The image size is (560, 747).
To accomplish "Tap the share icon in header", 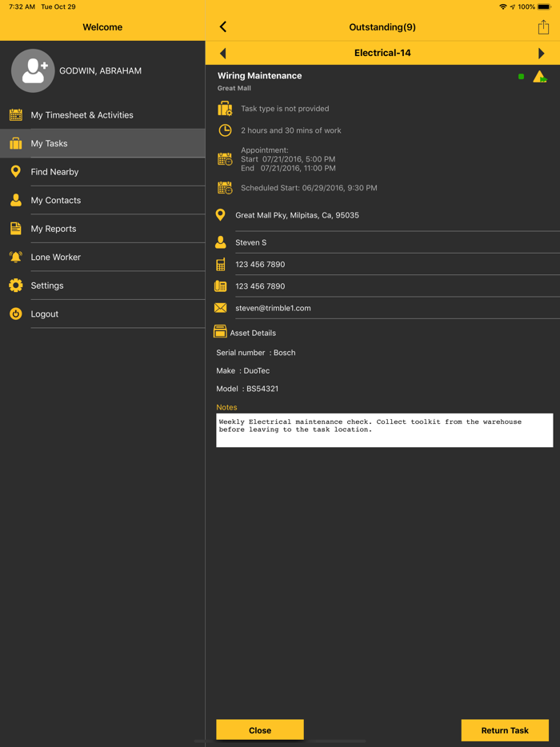I will coord(543,26).
